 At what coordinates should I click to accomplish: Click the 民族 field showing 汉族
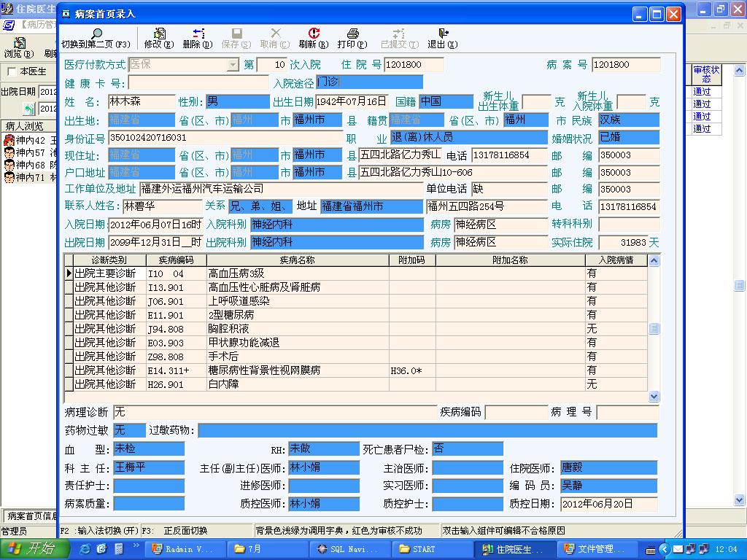coord(629,120)
